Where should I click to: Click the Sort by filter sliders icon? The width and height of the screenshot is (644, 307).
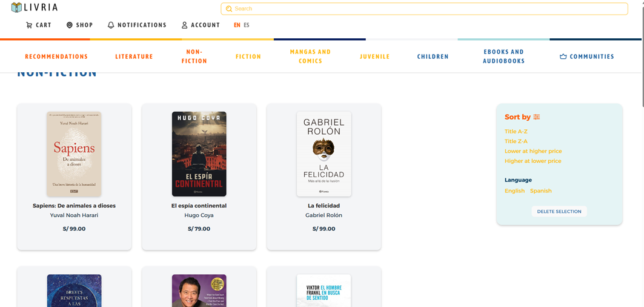pyautogui.click(x=536, y=117)
